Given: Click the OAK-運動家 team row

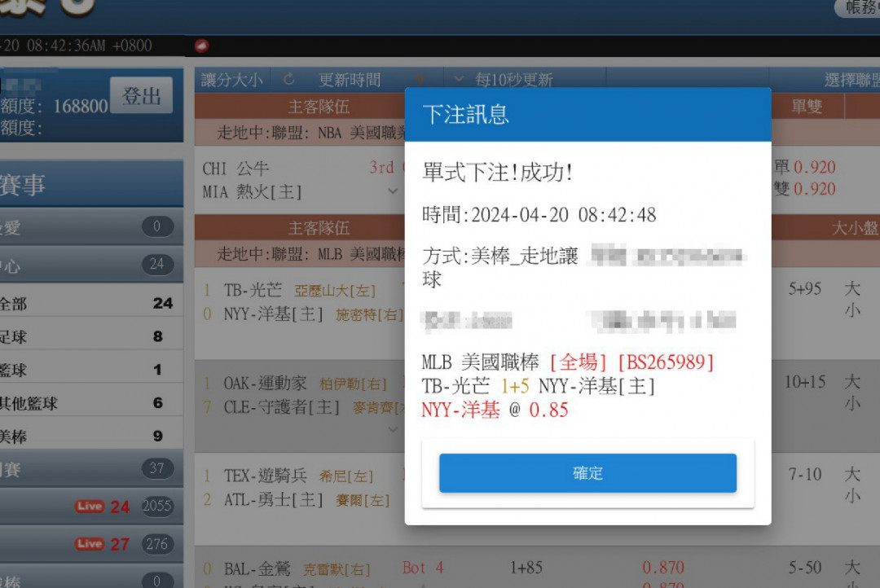Looking at the screenshot, I should [265, 384].
